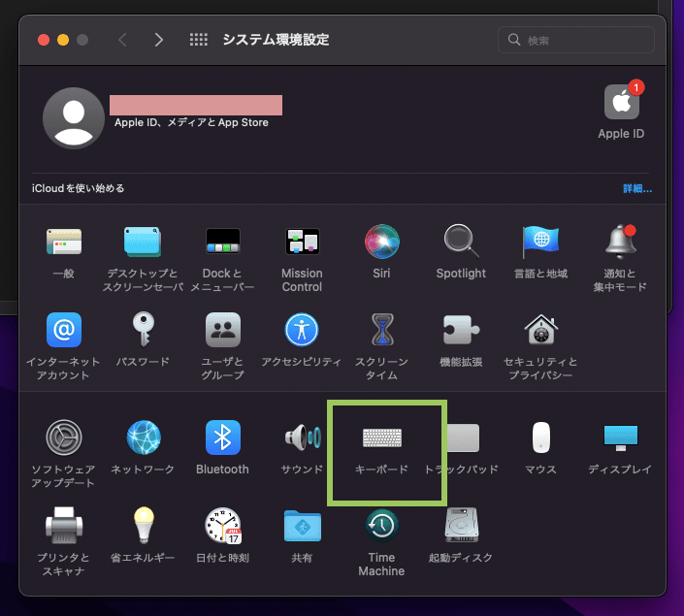Screen dimensions: 684x616
Task: Open Apple ID pane with notification badge
Action: pos(622,101)
